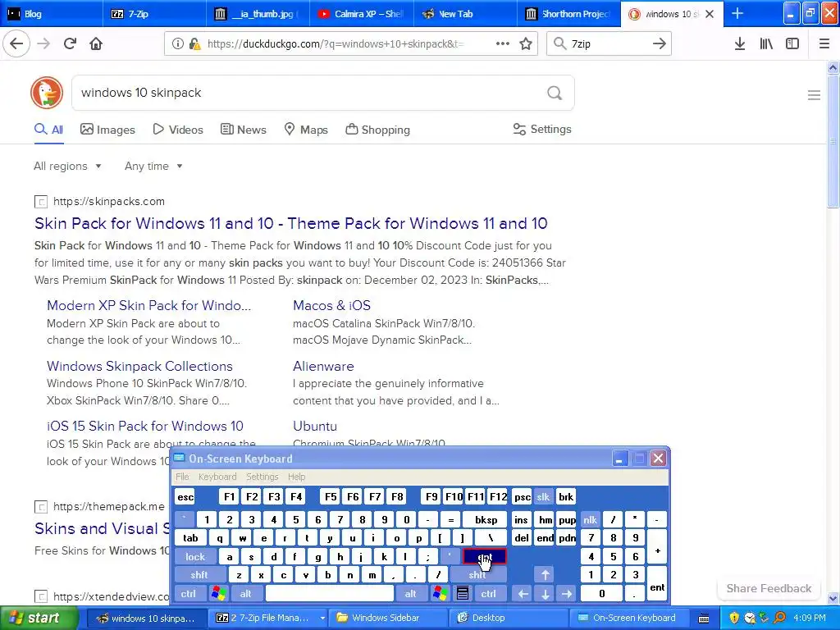Viewport: 840px width, 630px height.
Task: Click the DuckDuckGo duck logo
Action: click(x=47, y=93)
